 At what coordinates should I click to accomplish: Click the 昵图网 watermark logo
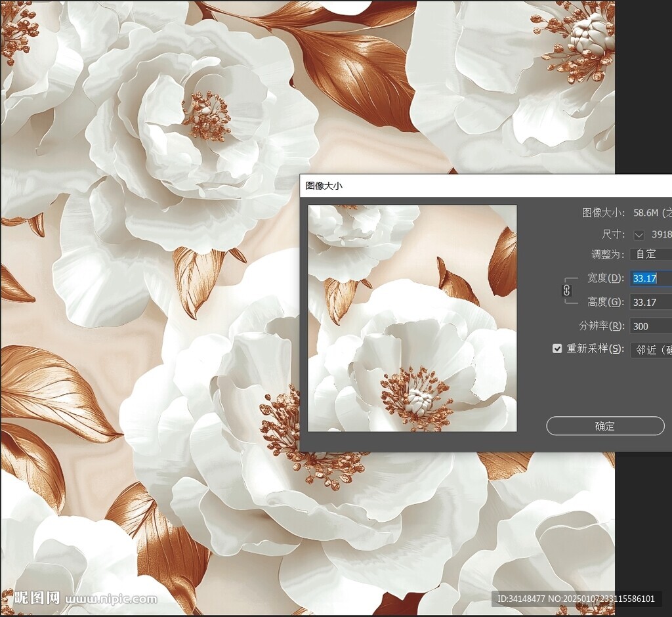37,598
